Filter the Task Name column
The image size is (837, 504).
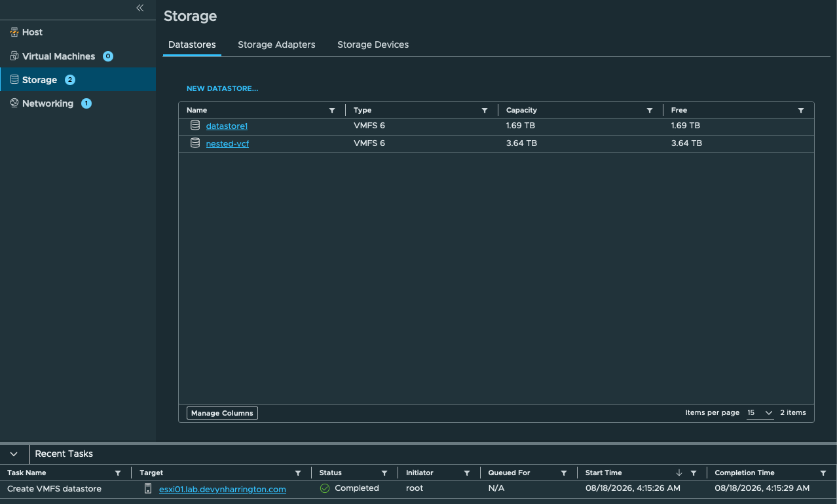click(118, 473)
